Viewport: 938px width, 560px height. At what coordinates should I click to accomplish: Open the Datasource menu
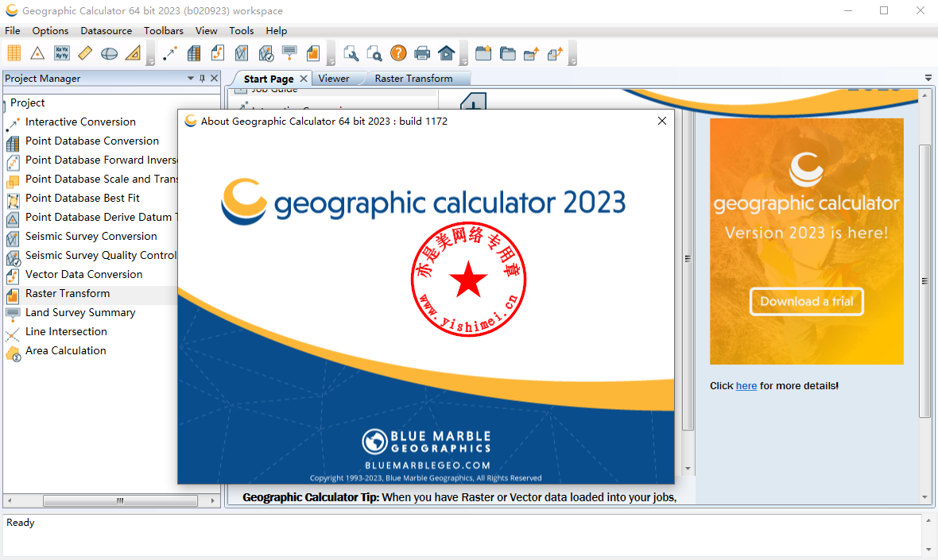(107, 30)
